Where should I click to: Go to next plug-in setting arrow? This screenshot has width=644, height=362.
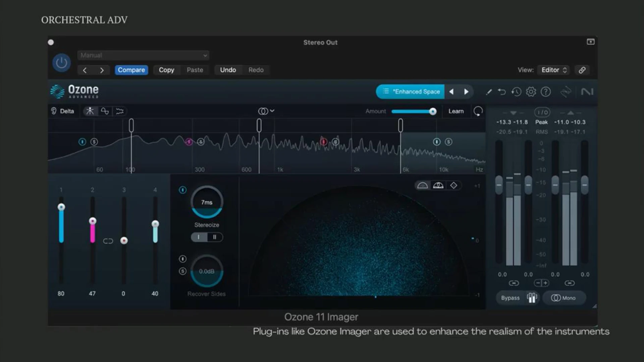[x=102, y=70]
